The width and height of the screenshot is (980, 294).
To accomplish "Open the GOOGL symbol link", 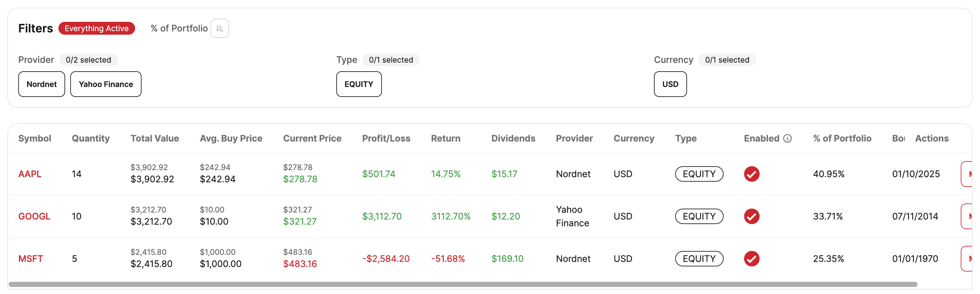I will pos(34,216).
